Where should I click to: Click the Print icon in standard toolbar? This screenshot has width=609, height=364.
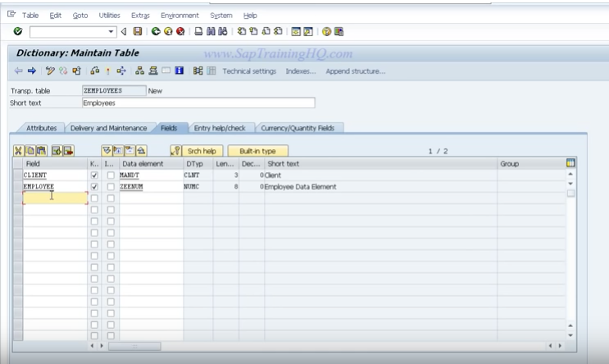click(x=198, y=31)
